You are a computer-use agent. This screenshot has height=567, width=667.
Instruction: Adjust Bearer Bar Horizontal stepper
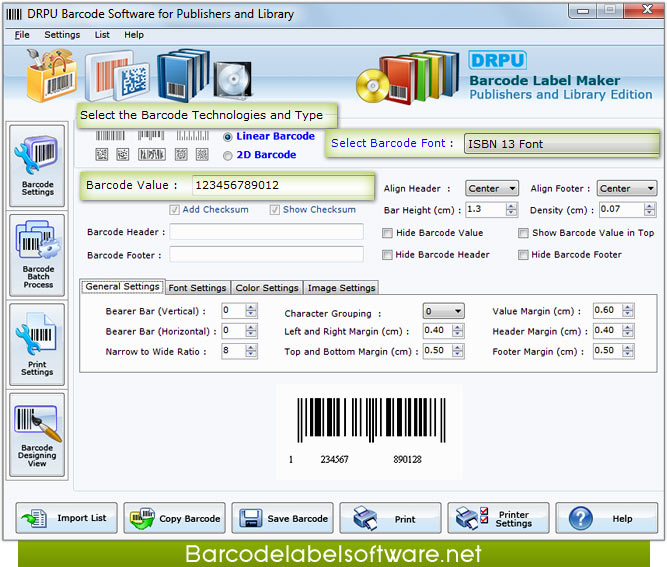click(251, 331)
